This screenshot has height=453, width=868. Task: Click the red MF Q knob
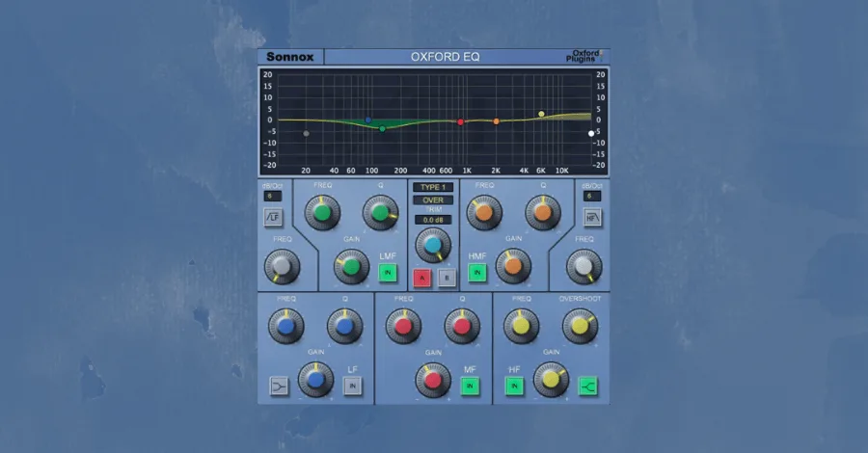click(x=462, y=327)
